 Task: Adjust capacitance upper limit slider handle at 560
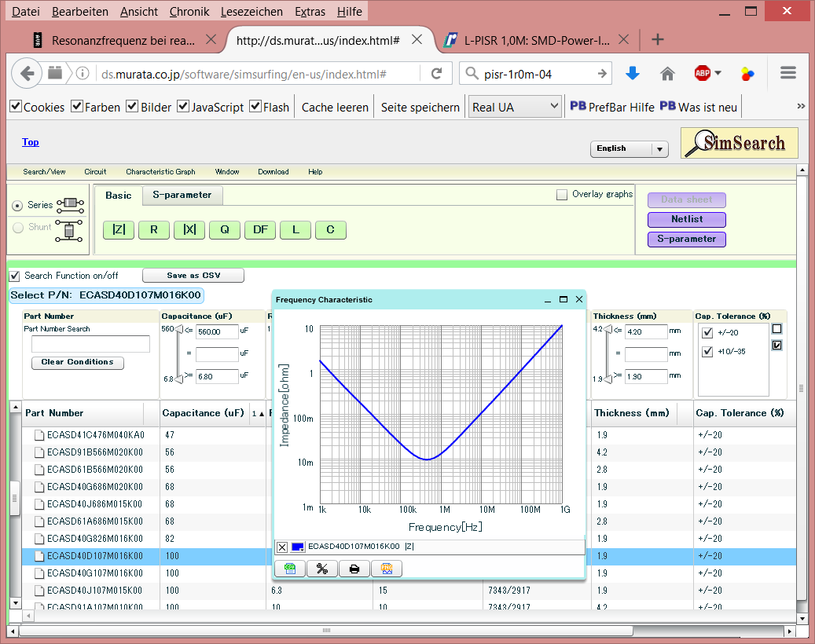coord(179,329)
